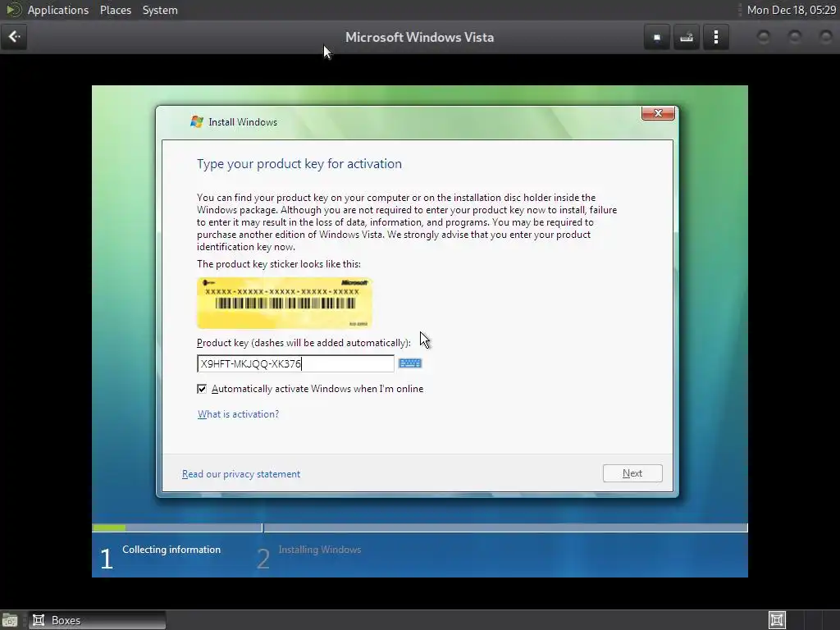Click the clock Mon Dec 18 in the top panel
The height and width of the screenshot is (630, 840).
point(792,10)
